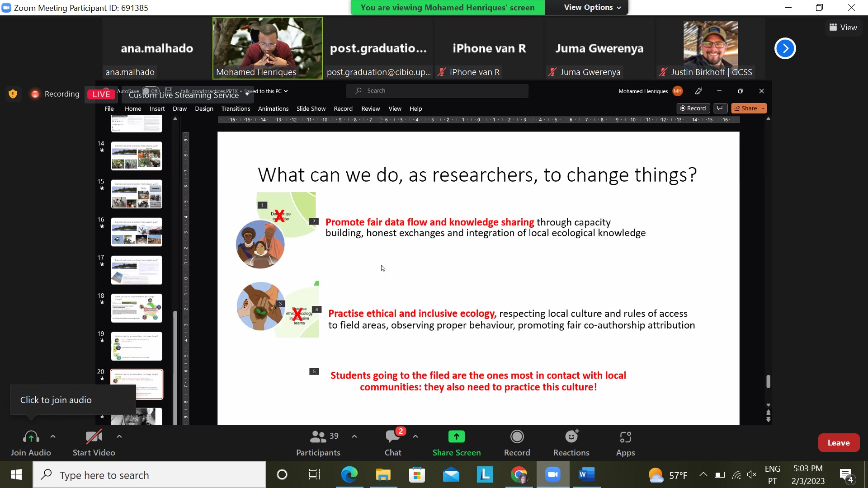Launch Microsoft Edge from taskbar
Screen dimensions: 868x488
tap(349, 474)
